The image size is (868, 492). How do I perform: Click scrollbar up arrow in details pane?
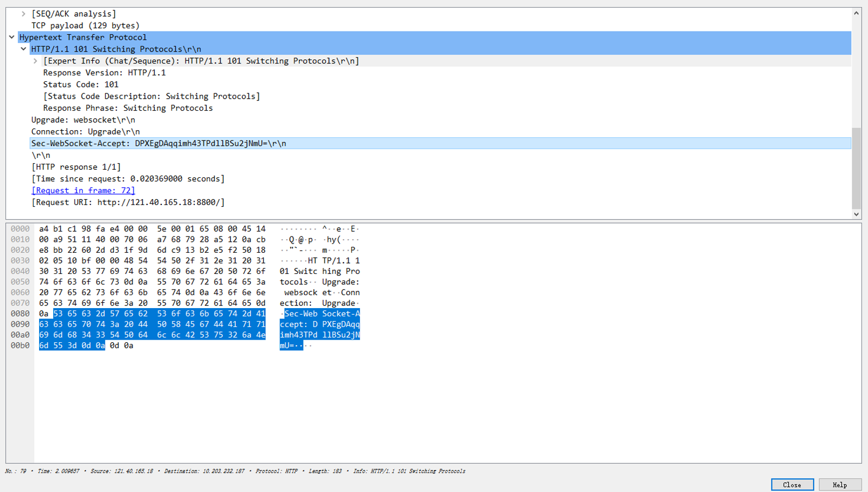pos(856,13)
